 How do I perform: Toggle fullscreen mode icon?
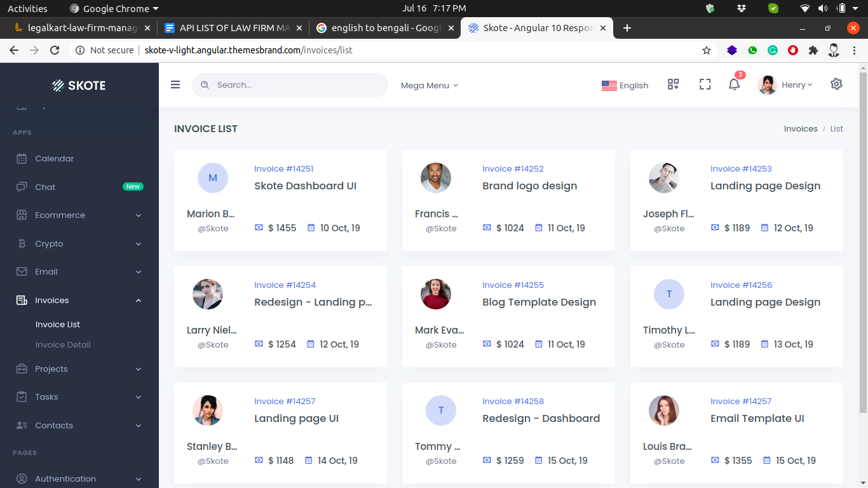pos(705,85)
